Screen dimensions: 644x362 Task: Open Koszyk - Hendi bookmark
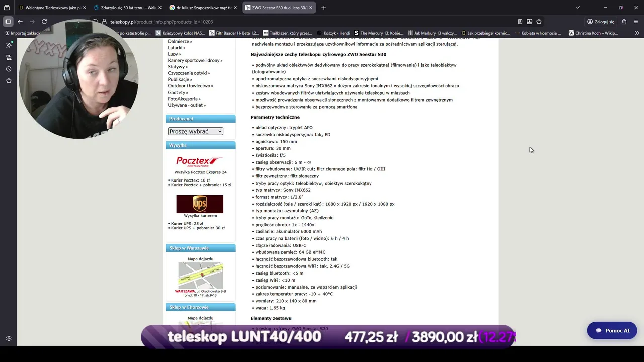[334, 33]
